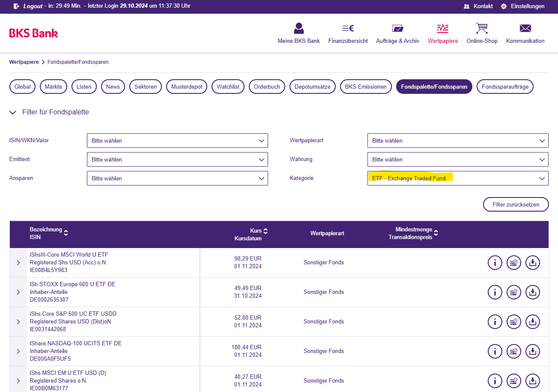Open the BKS Emissionen tab

point(366,87)
